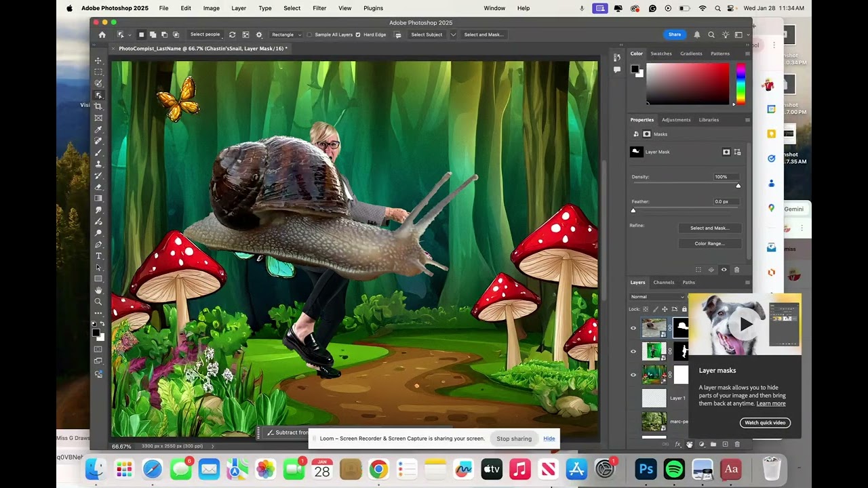
Task: Open the options bar settings gear
Action: point(258,35)
